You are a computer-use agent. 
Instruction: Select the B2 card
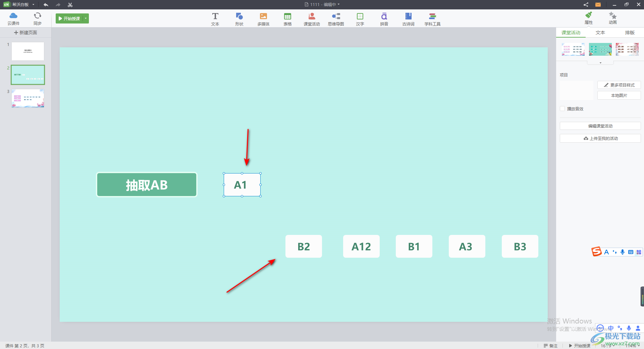tap(304, 246)
